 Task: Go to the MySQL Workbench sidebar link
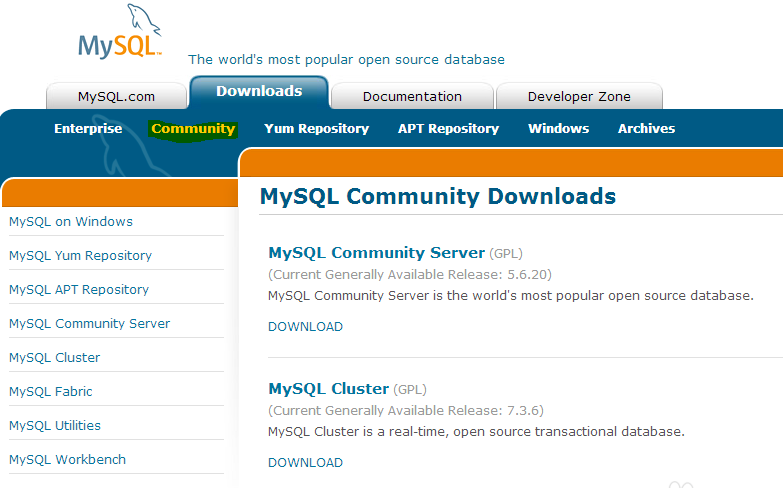point(67,460)
